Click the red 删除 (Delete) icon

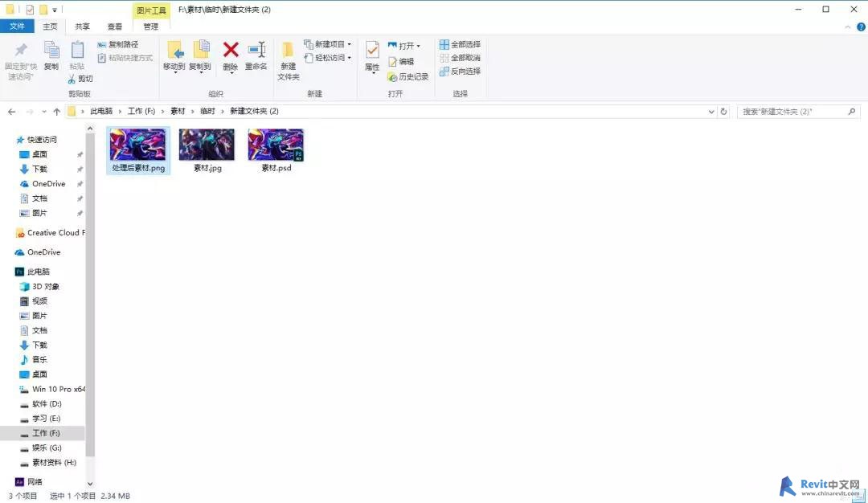click(x=231, y=50)
